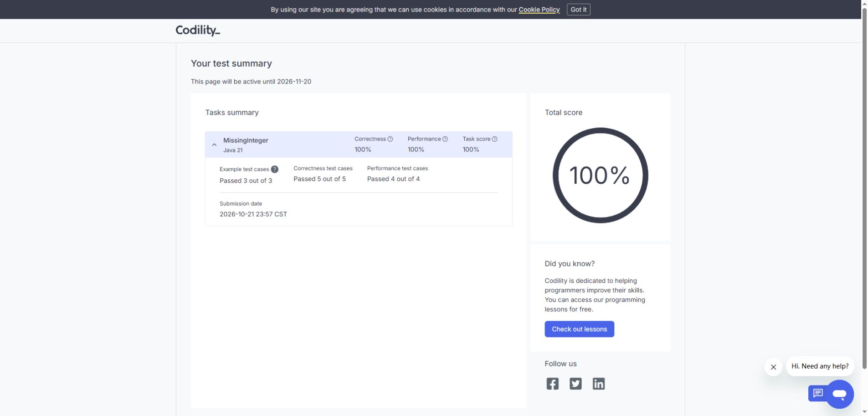Open the Codility LinkedIn page icon
The height and width of the screenshot is (416, 868).
tap(599, 384)
